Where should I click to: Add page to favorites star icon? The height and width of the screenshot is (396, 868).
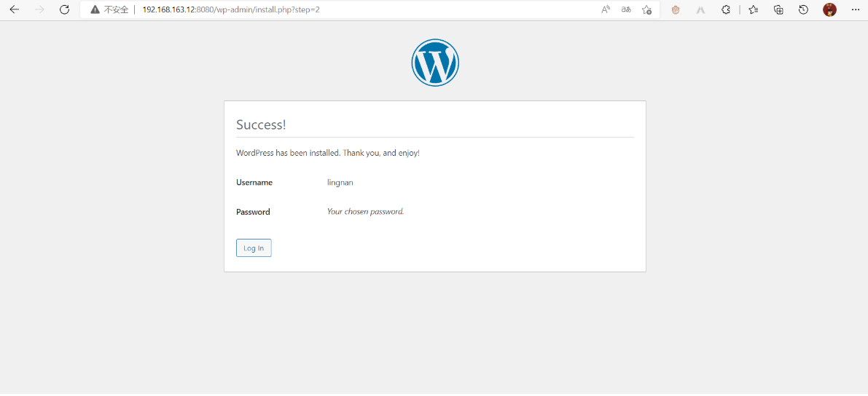click(x=646, y=9)
